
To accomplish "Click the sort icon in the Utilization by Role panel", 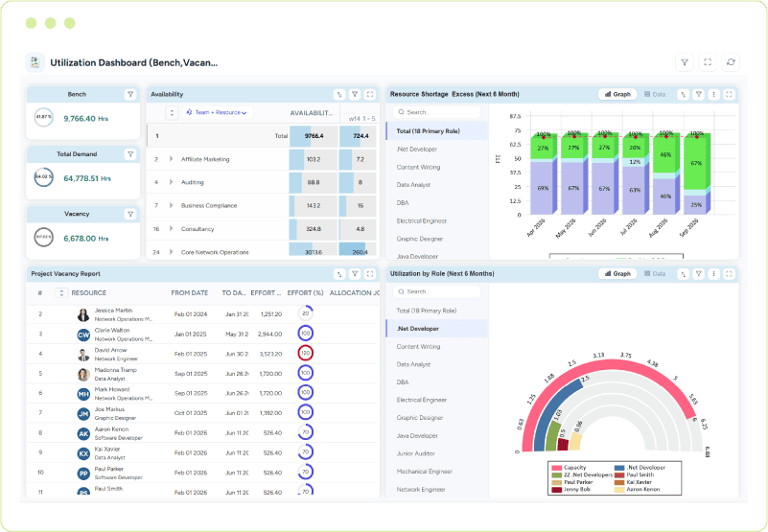I will pos(684,274).
